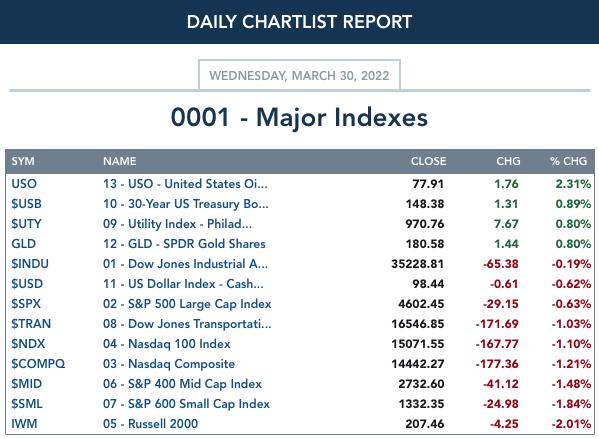Sort by the % CHG column header
The height and width of the screenshot is (439, 599).
tap(568, 161)
